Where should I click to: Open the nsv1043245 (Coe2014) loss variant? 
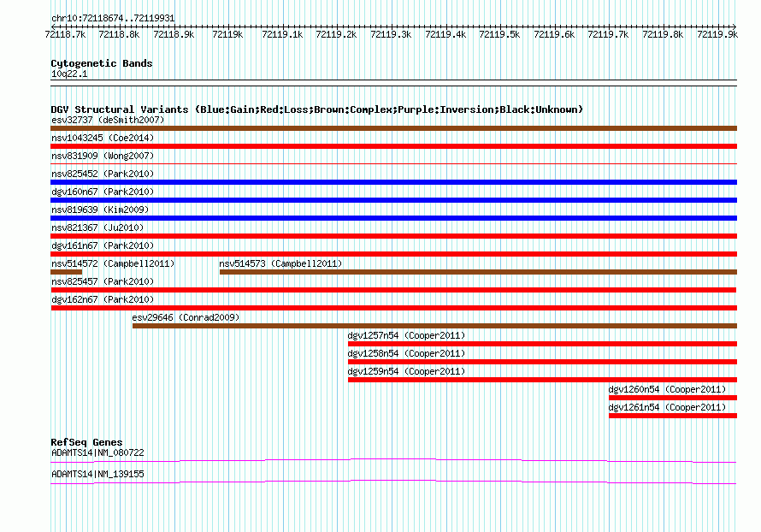coord(393,146)
